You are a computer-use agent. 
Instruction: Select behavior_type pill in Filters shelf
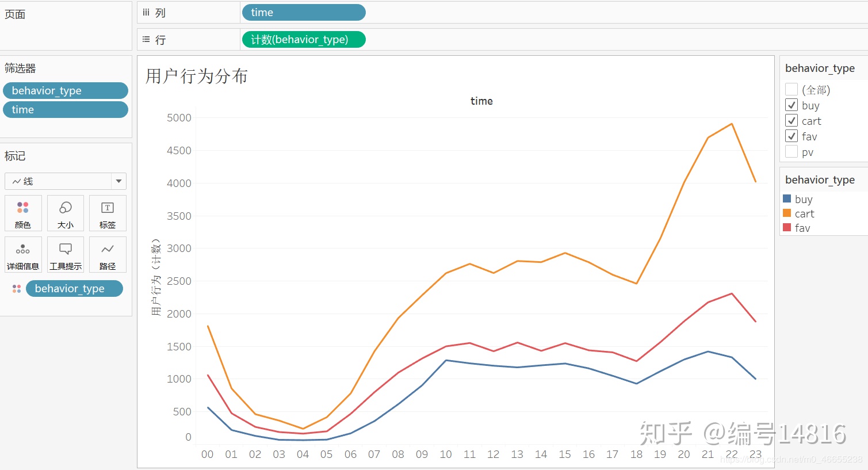pyautogui.click(x=66, y=90)
